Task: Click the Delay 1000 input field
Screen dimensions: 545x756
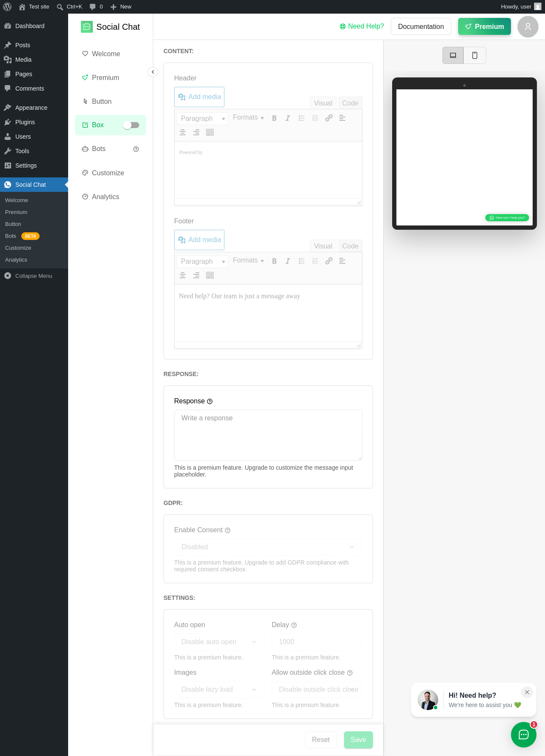Action: pyautogui.click(x=317, y=642)
